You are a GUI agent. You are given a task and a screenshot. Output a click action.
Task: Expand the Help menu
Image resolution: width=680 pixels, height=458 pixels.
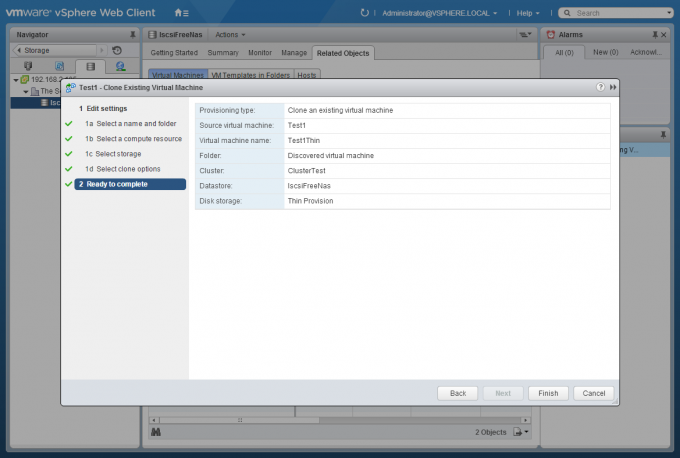(528, 13)
